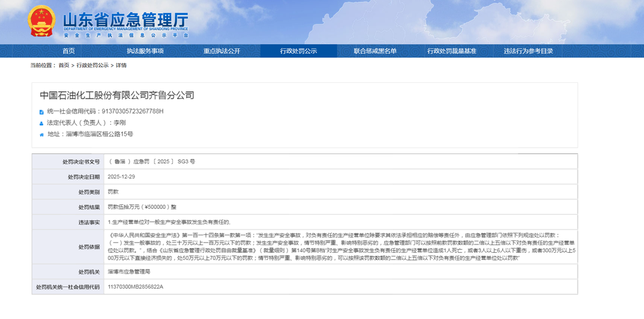The height and width of the screenshot is (319, 644).
Task: Click the 行政处罚公示 breadcrumb link
Action: point(92,66)
